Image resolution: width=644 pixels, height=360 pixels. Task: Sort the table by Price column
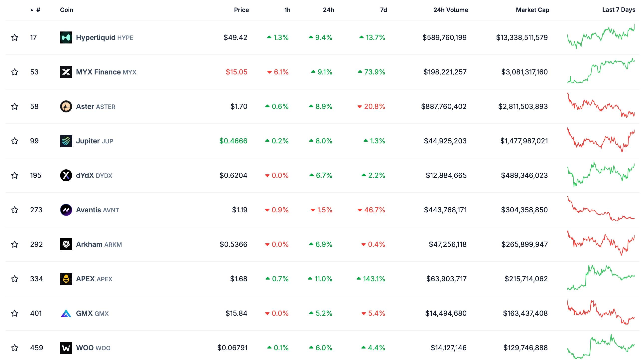(x=241, y=10)
